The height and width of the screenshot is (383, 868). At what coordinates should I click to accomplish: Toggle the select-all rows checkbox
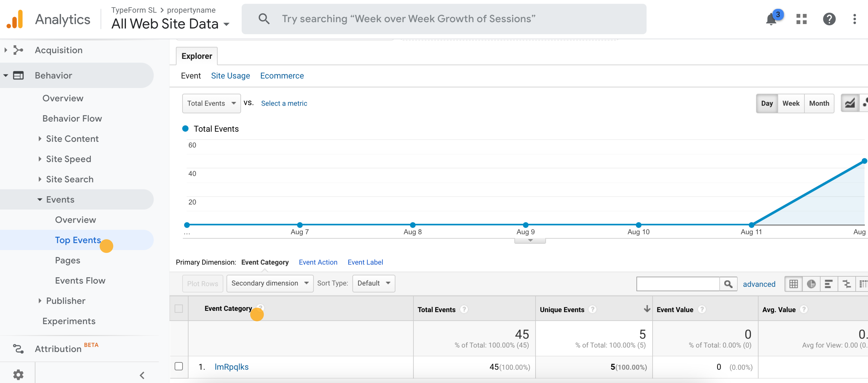pyautogui.click(x=179, y=308)
